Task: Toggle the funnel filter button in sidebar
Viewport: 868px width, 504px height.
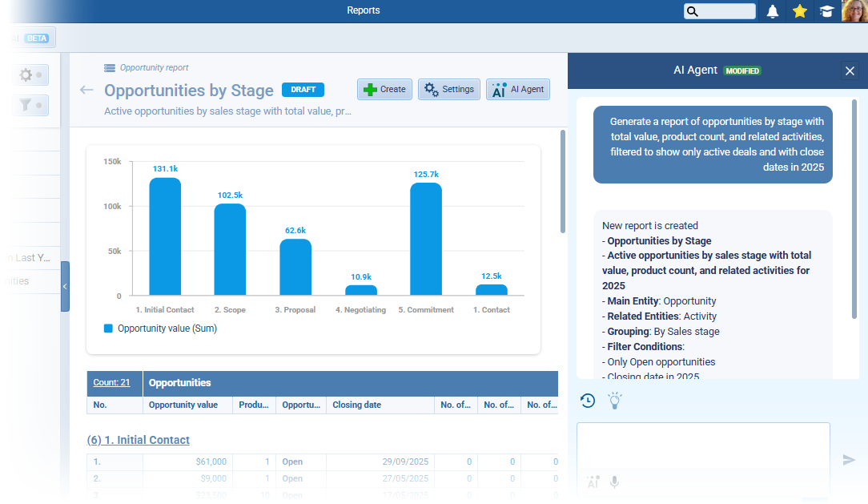Action: tap(31, 105)
